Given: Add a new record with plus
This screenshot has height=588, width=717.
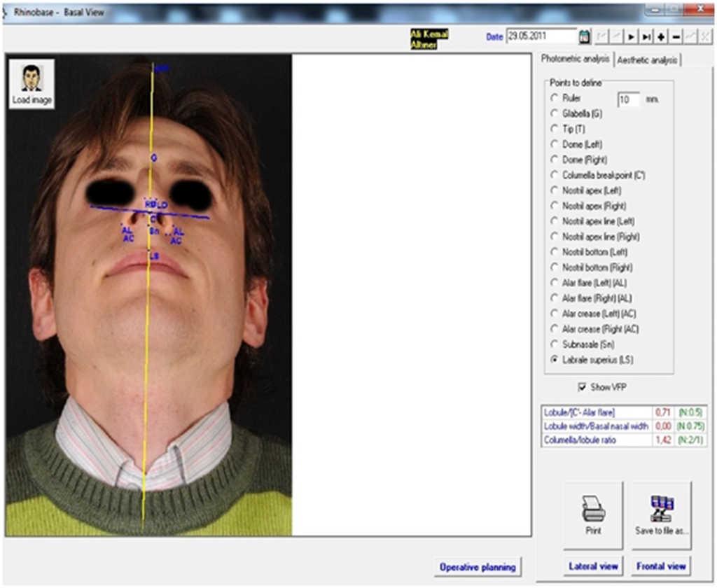Looking at the screenshot, I should click(x=661, y=36).
